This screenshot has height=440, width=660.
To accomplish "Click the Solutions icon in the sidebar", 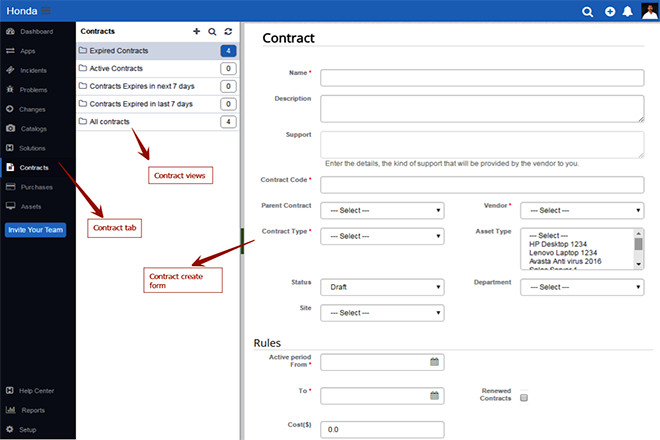I will [x=10, y=148].
